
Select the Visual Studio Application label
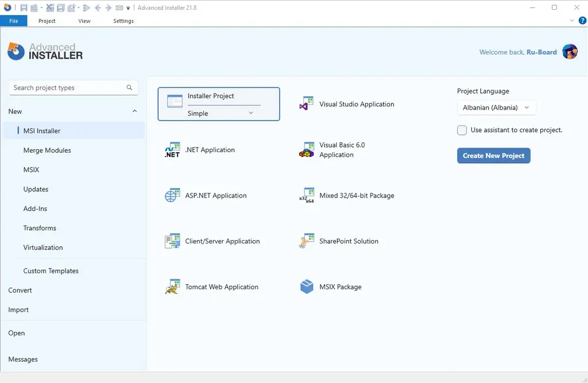(x=357, y=105)
